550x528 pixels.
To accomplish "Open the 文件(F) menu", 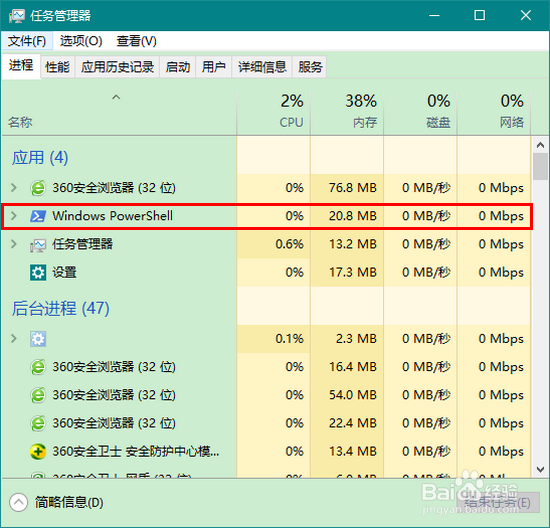I will tap(27, 41).
